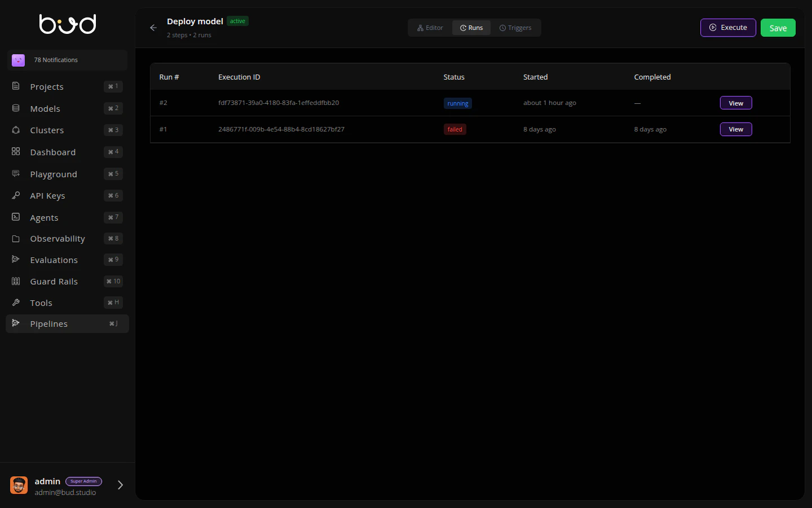Open Playground menu item

67,174
